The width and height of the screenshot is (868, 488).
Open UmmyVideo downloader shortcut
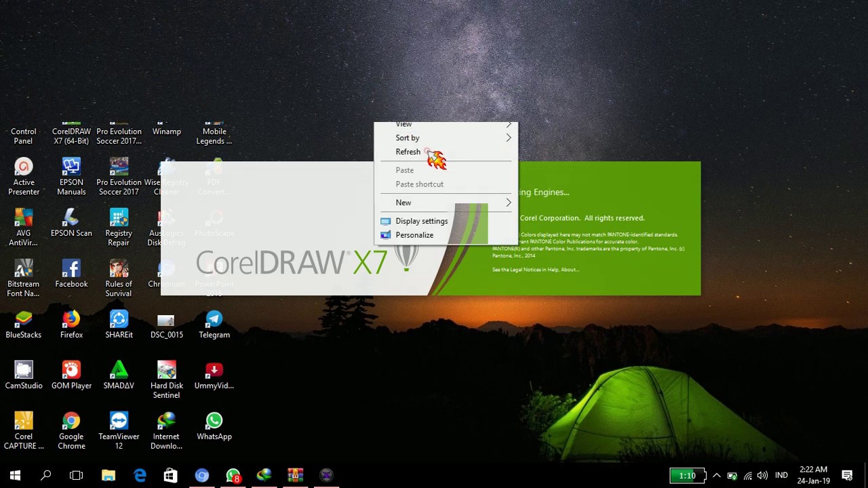point(214,375)
